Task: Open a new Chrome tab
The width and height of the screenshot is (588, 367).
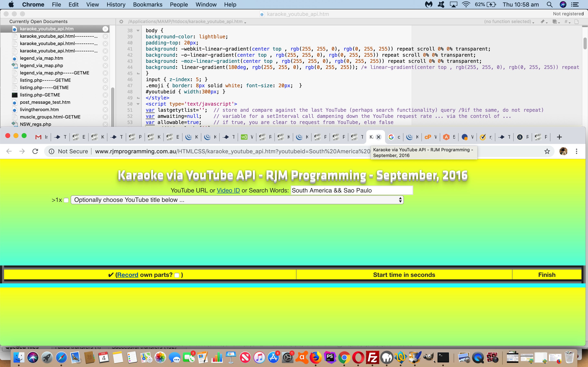Action: click(559, 137)
